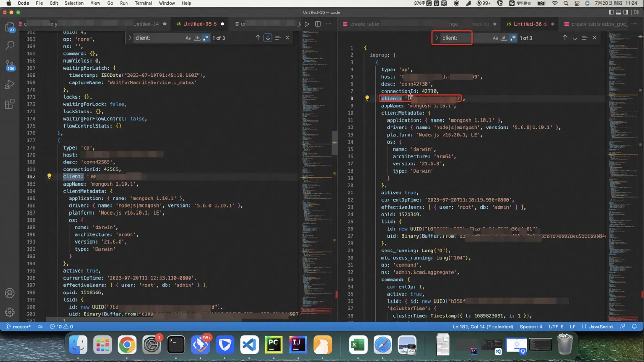Toggle the bottom panel layout icon in title bar
This screenshot has height=362, width=644.
(619, 12)
